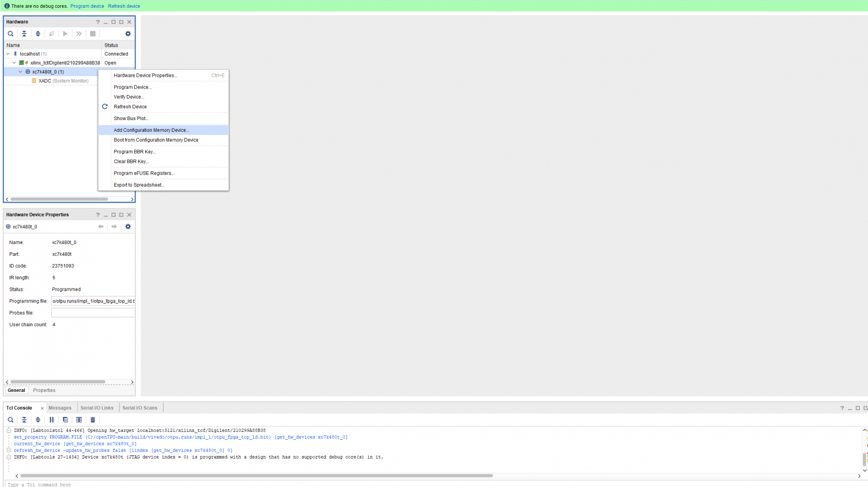The height and width of the screenshot is (487, 868).
Task: Pause Tcl Console output
Action: click(52, 420)
